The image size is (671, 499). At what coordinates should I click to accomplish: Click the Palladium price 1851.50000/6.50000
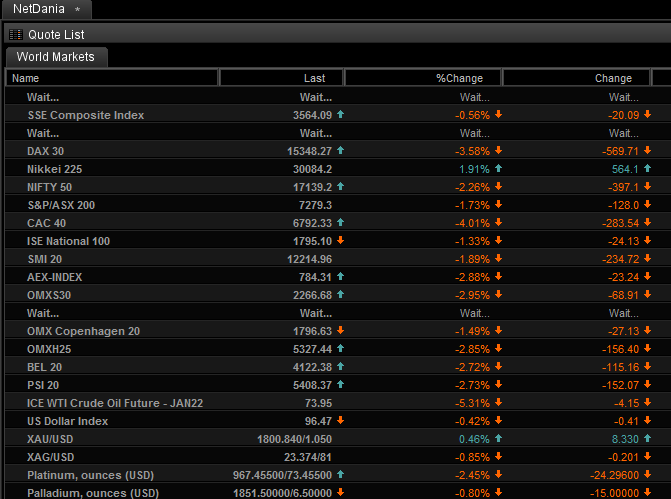click(x=282, y=493)
